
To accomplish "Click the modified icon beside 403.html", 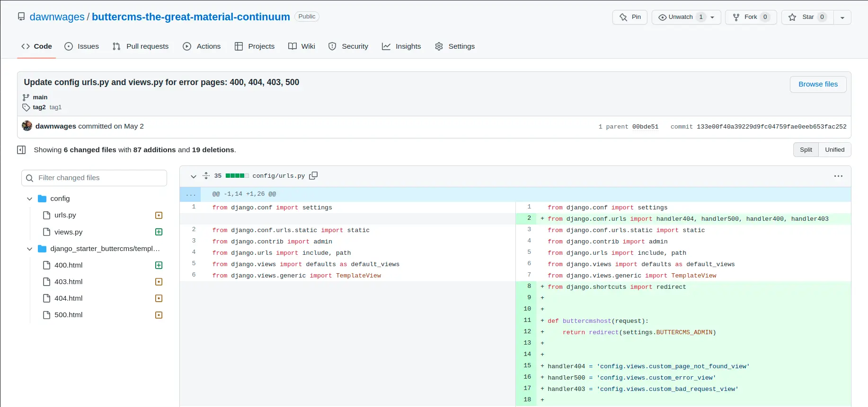I will tap(159, 282).
